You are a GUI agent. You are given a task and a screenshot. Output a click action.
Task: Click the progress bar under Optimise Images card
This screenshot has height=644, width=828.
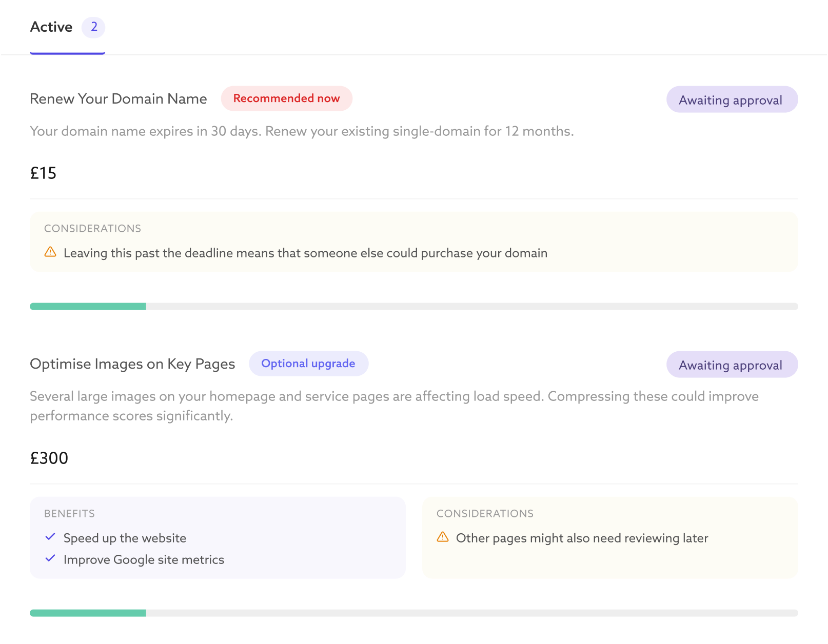pos(414,613)
